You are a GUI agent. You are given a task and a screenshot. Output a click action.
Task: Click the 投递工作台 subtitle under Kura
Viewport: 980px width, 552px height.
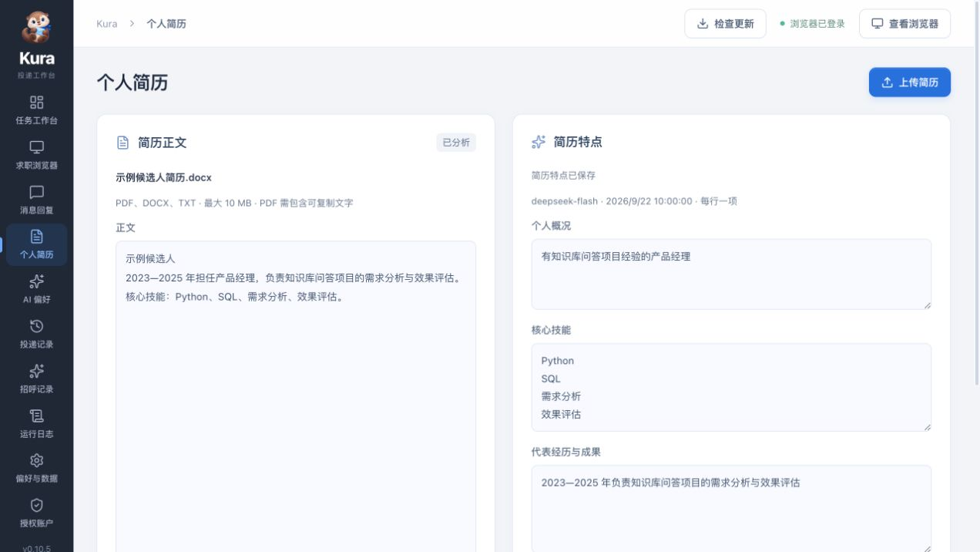coord(36,76)
